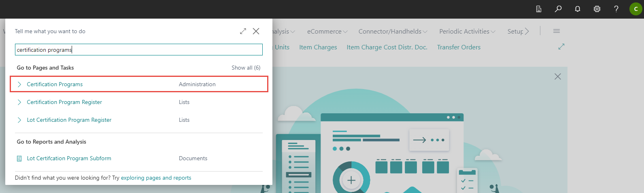Image resolution: width=644 pixels, height=193 pixels.
Task: Click in the Tell Me search field
Action: [138, 50]
